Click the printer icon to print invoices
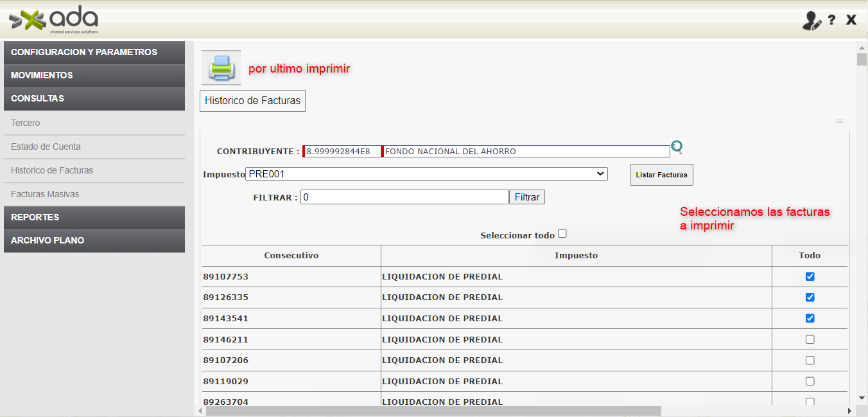Screen dimensions: 868x417 (221, 68)
